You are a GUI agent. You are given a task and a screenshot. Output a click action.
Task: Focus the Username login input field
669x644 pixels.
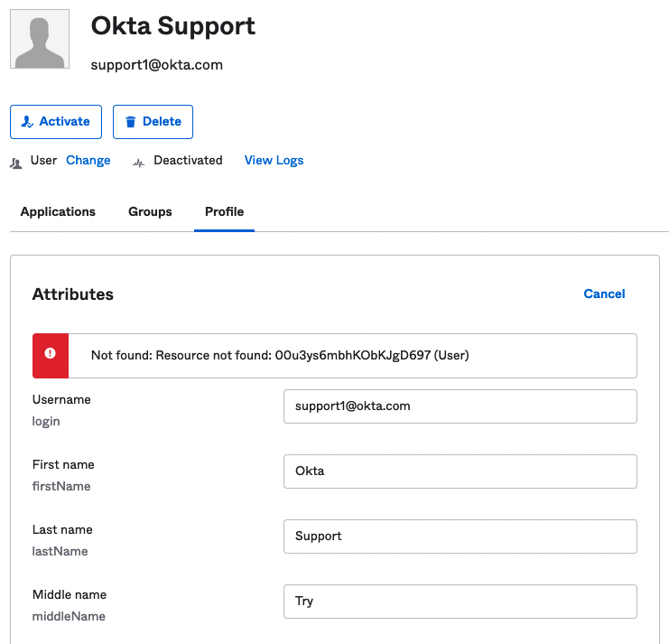click(x=460, y=406)
